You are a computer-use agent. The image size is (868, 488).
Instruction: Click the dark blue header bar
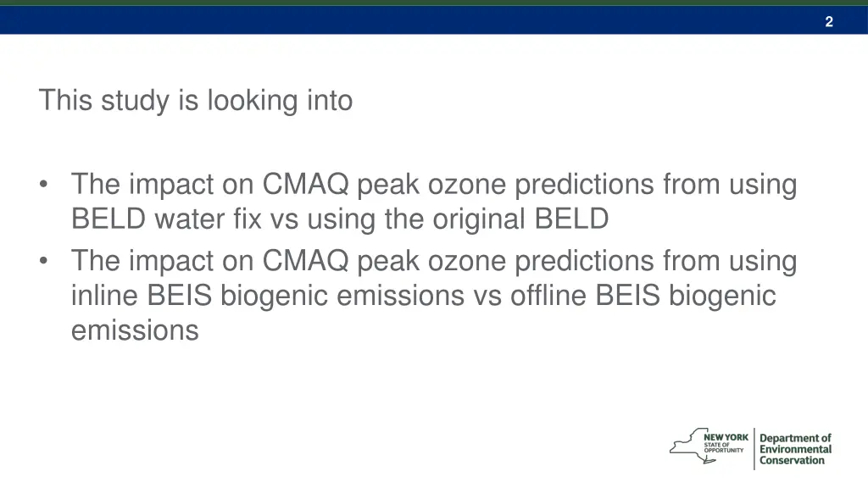click(434, 20)
